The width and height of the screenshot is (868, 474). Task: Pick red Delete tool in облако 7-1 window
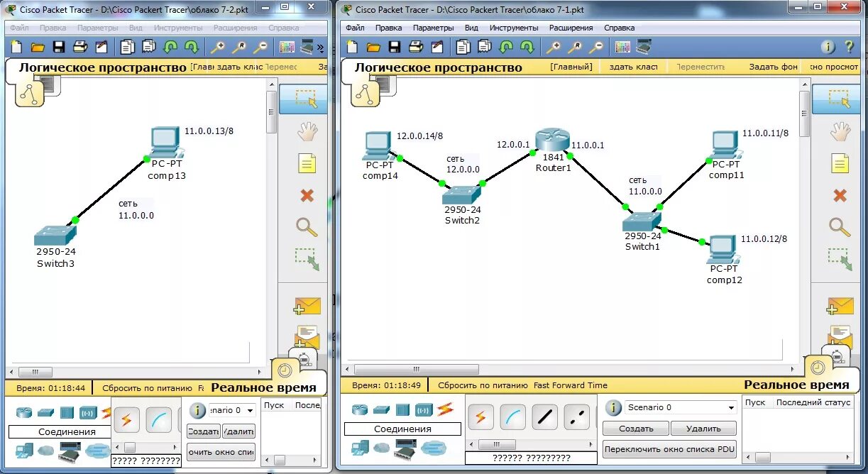840,195
